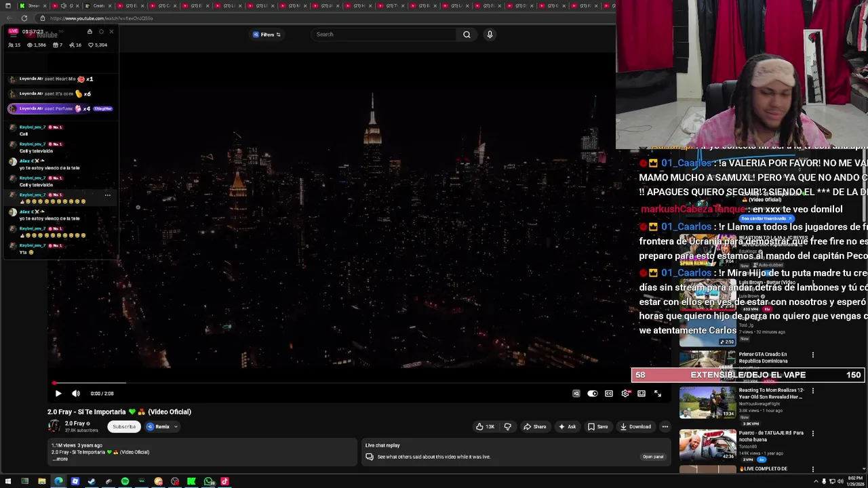Open TikTok from taskbar
Image resolution: width=868 pixels, height=488 pixels.
tap(224, 482)
